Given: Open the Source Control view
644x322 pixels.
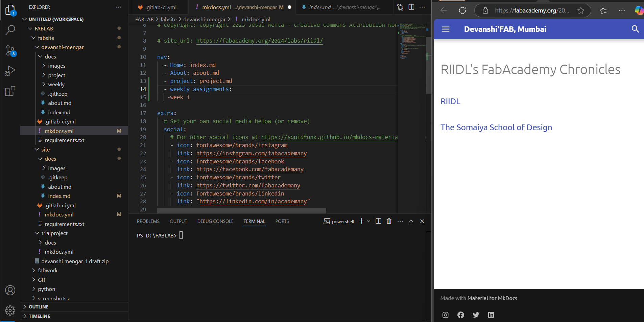Looking at the screenshot, I should pyautogui.click(x=10, y=51).
